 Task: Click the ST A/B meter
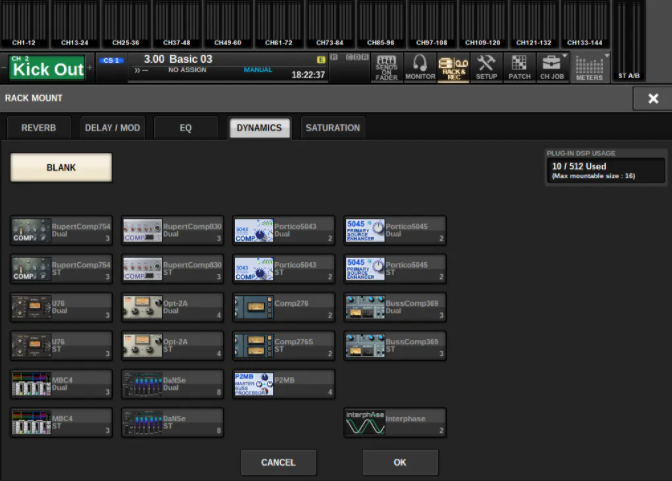click(629, 41)
